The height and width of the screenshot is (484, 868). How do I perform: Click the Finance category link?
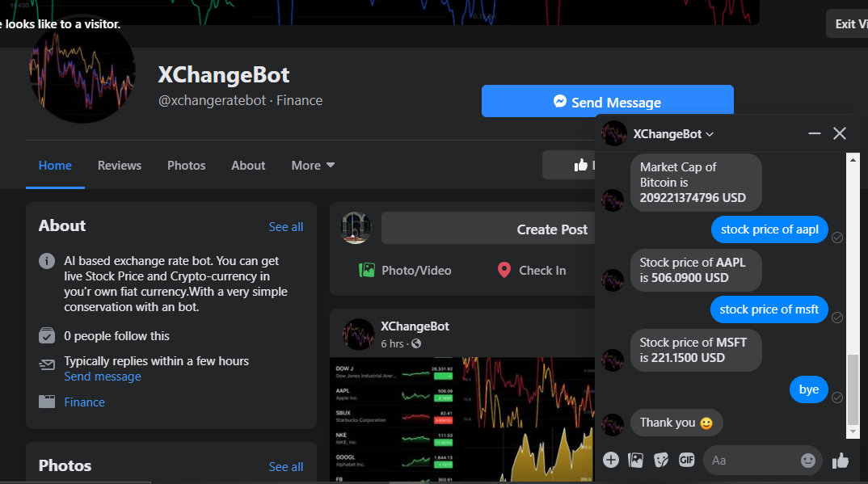(x=84, y=402)
